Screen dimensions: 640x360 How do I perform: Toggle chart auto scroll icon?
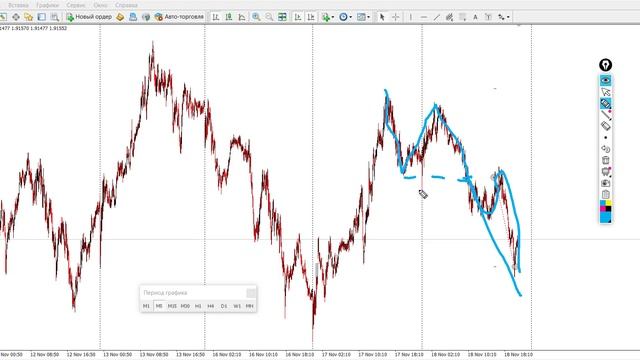pos(298,17)
